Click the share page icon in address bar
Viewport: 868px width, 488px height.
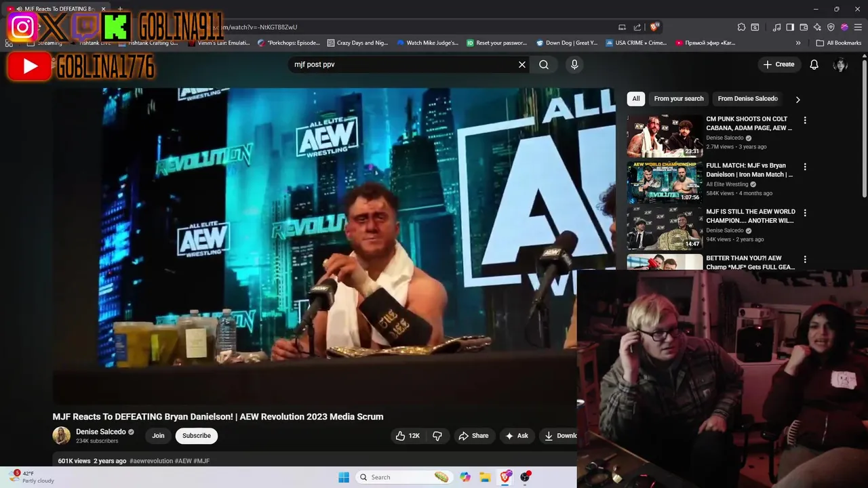point(637,27)
